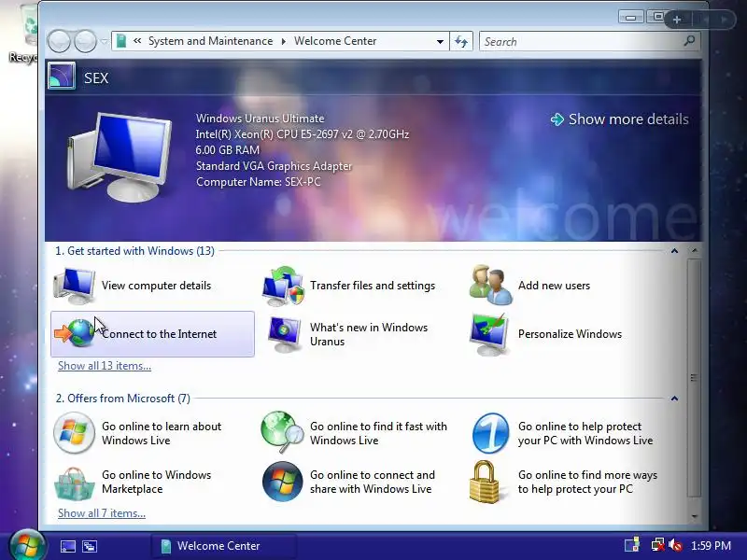Click Get started with Windows (13) heading
The image size is (747, 560).
(134, 251)
